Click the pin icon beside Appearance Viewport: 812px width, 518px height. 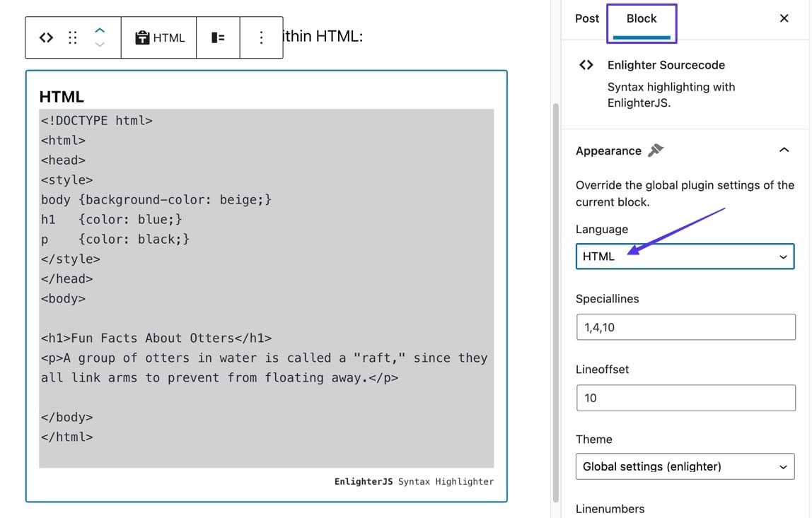tap(656, 150)
